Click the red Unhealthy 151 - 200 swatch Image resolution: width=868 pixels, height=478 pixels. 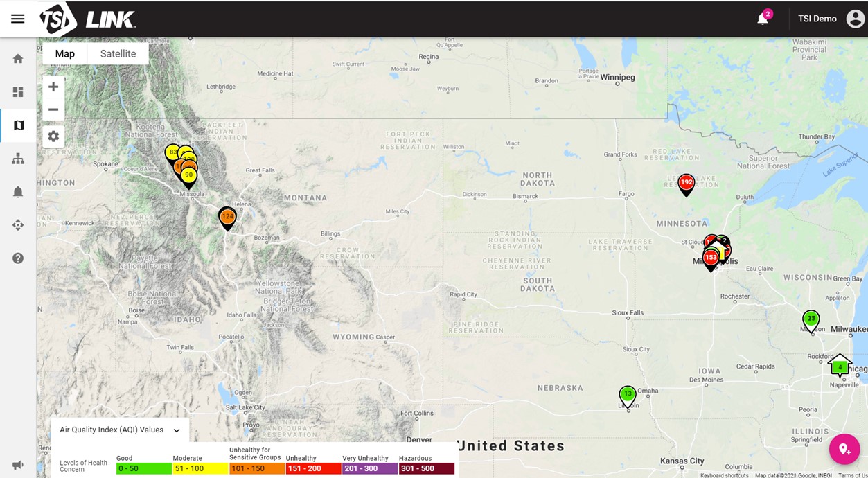(313, 469)
